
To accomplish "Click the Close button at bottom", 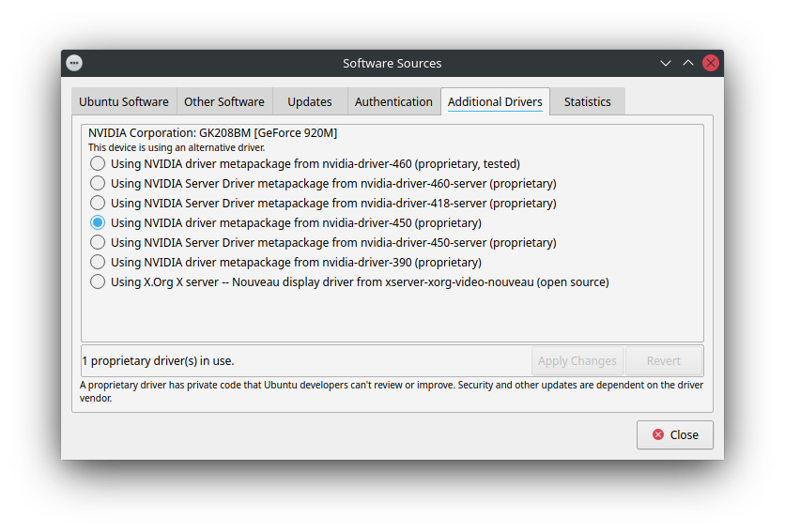I will [x=674, y=434].
